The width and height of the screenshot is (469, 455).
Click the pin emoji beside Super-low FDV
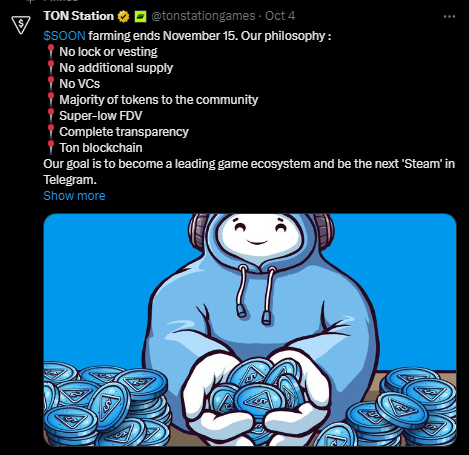pos(51,116)
